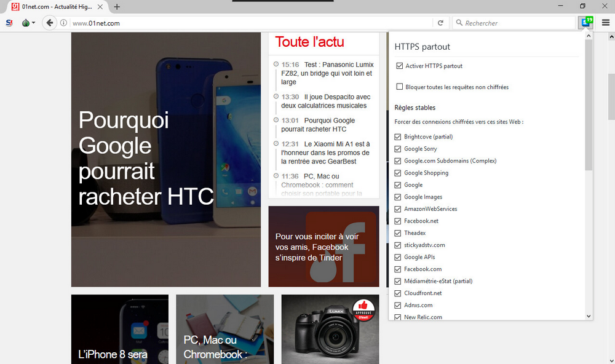This screenshot has width=615, height=364.
Task: Click the magnifier icon in the search box
Action: pos(459,23)
